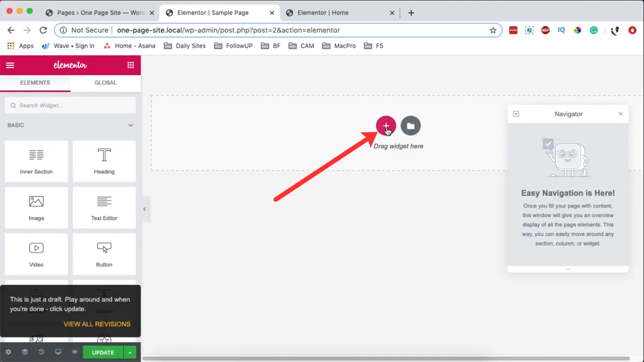The width and height of the screenshot is (644, 362).
Task: Open the FS bookmark folder
Action: (373, 46)
